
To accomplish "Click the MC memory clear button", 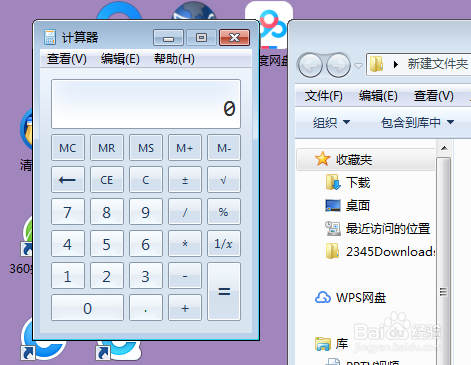I will pos(68,148).
